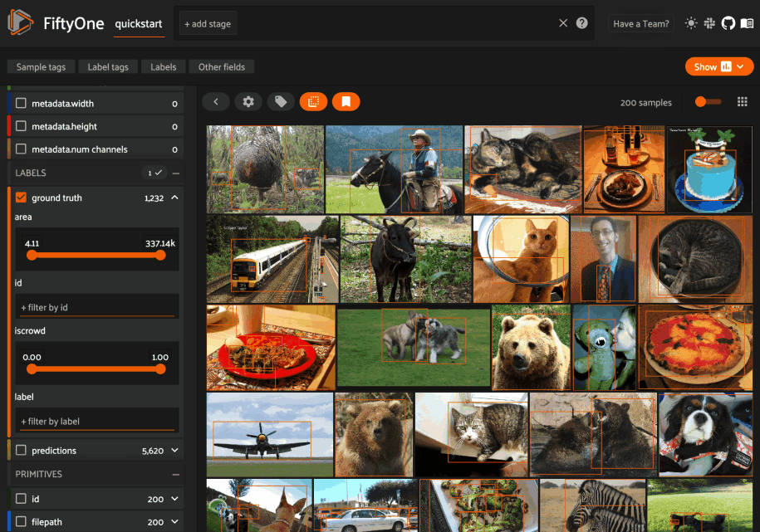The height and width of the screenshot is (532, 760).
Task: Toggle light mode with the sun icon
Action: [x=691, y=23]
